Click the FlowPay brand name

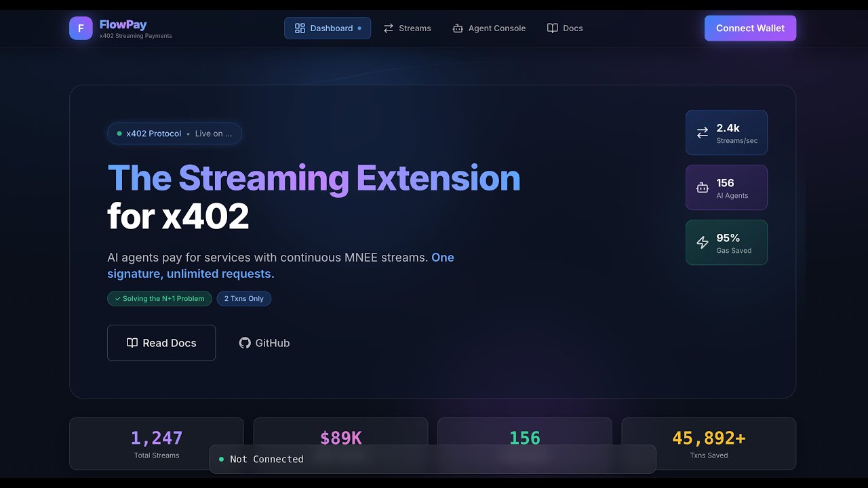pyautogui.click(x=123, y=24)
